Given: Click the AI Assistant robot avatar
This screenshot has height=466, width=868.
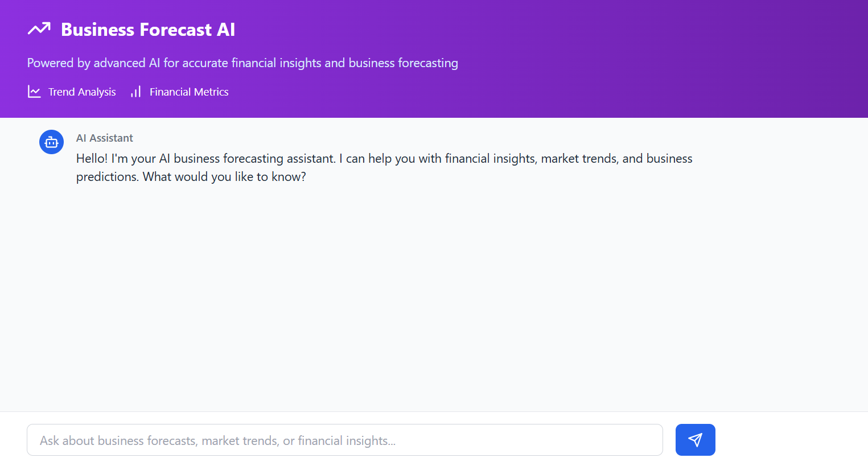Looking at the screenshot, I should 51,142.
